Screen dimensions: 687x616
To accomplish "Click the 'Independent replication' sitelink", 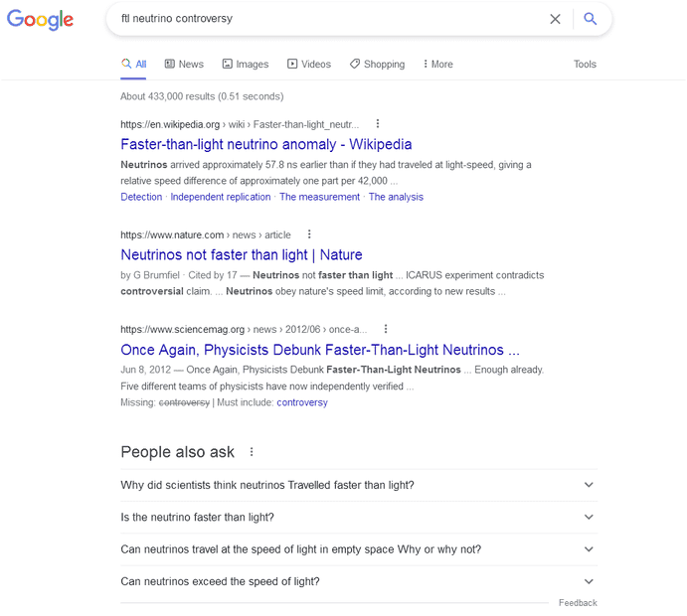I will pos(221,197).
